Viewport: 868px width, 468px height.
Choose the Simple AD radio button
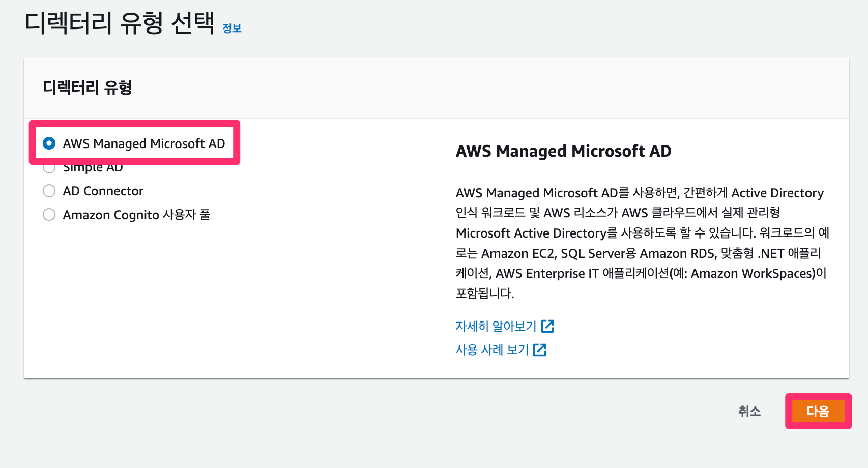[49, 168]
